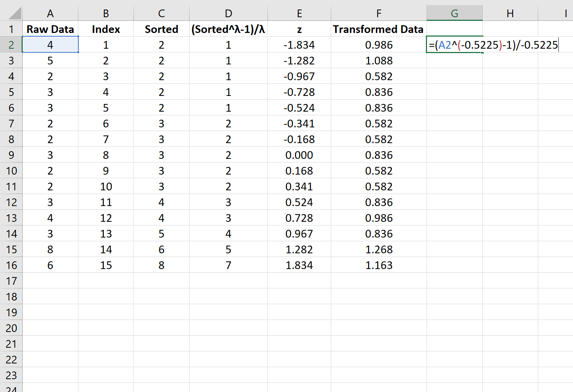573x392 pixels.
Task: Click empty cell G3 below the formula
Action: [454, 60]
